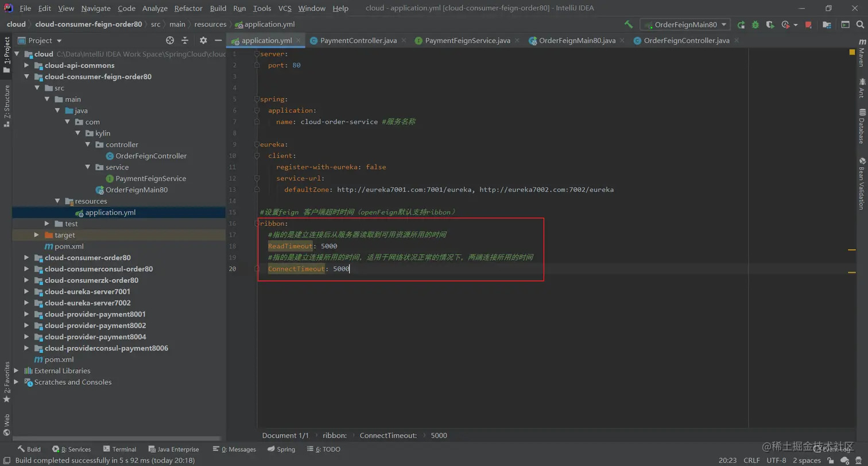Select the OrderFeignController class in tree

point(151,156)
